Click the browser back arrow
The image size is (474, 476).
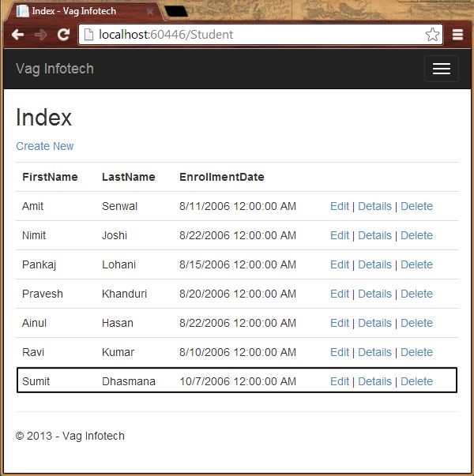pos(17,35)
